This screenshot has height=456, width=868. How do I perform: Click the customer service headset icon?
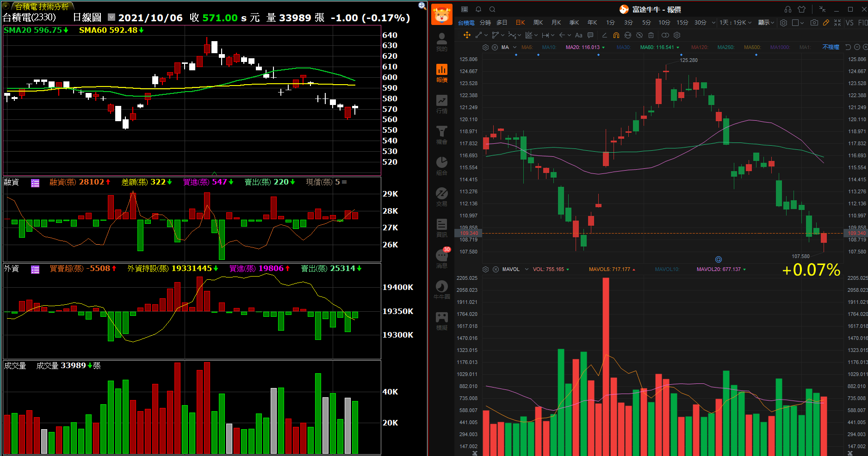tap(788, 9)
